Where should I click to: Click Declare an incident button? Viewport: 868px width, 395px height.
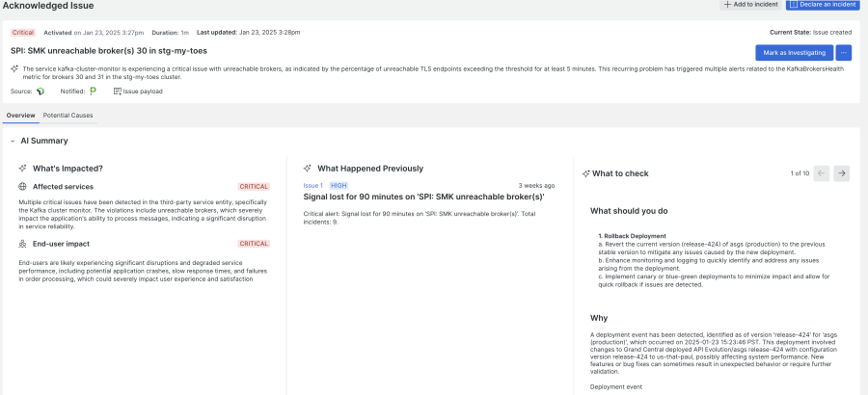pyautogui.click(x=823, y=5)
